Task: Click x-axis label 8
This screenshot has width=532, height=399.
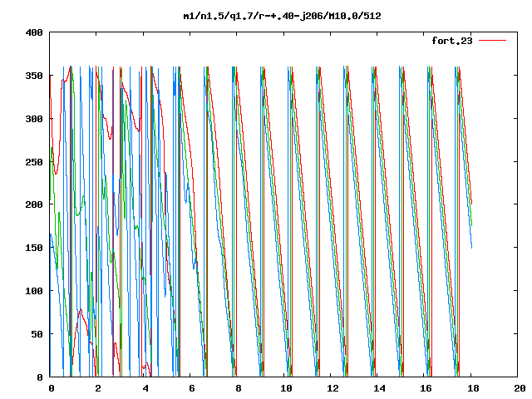Action: pos(239,388)
